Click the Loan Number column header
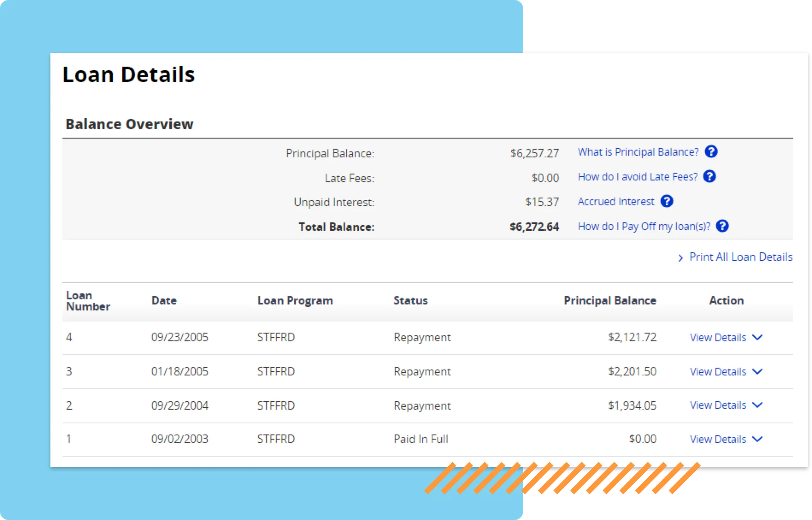Screen dimensions: 812x520 [x=88, y=301]
